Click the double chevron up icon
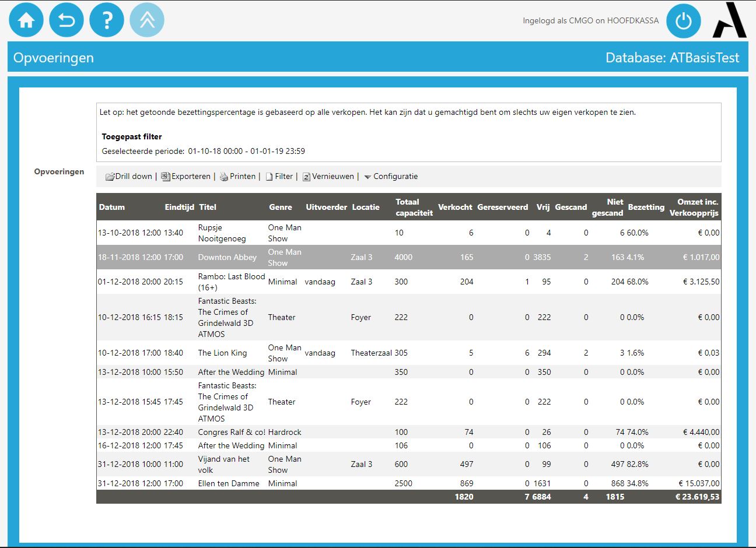 (x=147, y=20)
